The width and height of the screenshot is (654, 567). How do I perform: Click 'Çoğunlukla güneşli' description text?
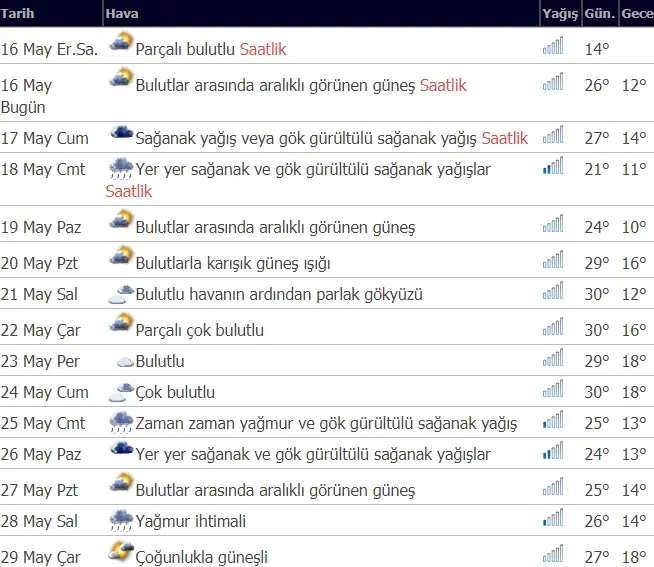point(201,557)
